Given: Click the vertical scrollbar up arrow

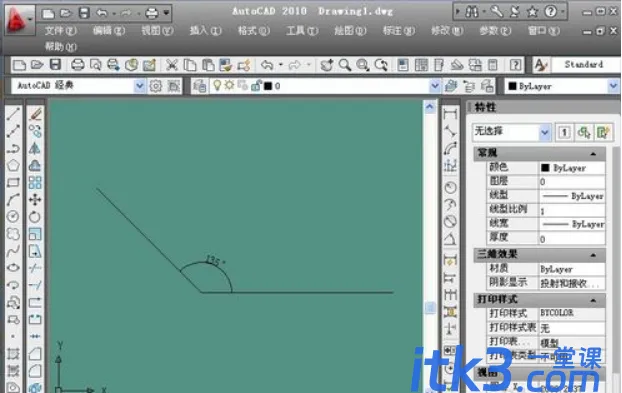Looking at the screenshot, I should point(430,107).
